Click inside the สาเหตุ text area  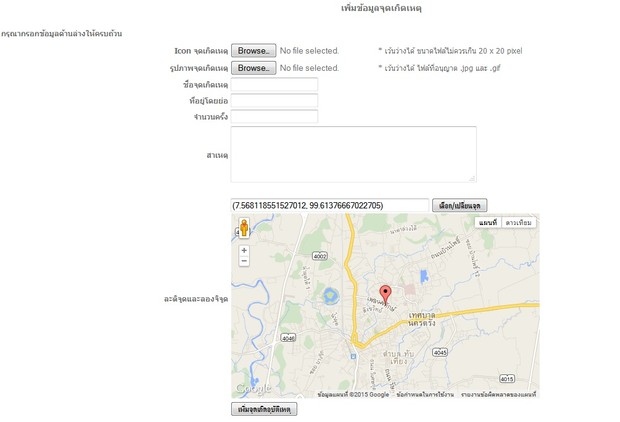point(353,154)
